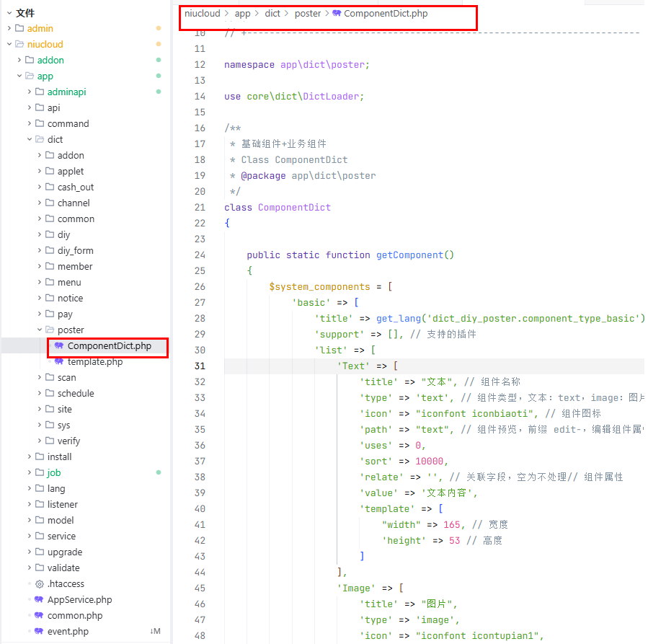Click the 'app' breadcrumb segment
This screenshot has height=644, width=648.
[x=242, y=14]
